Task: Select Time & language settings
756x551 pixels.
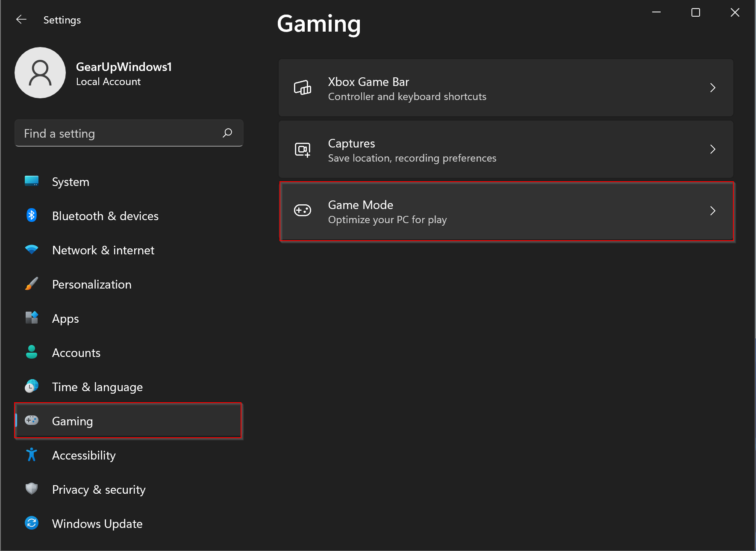Action: click(97, 386)
